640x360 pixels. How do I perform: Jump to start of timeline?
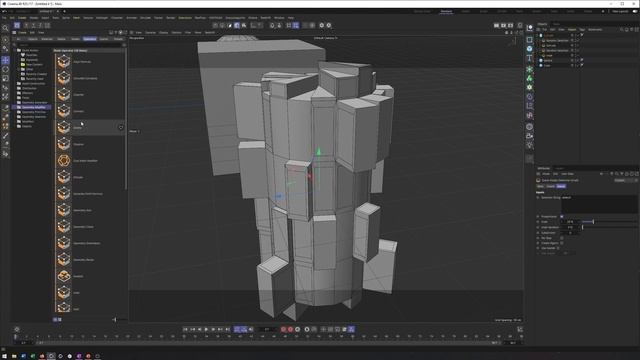coord(185,329)
